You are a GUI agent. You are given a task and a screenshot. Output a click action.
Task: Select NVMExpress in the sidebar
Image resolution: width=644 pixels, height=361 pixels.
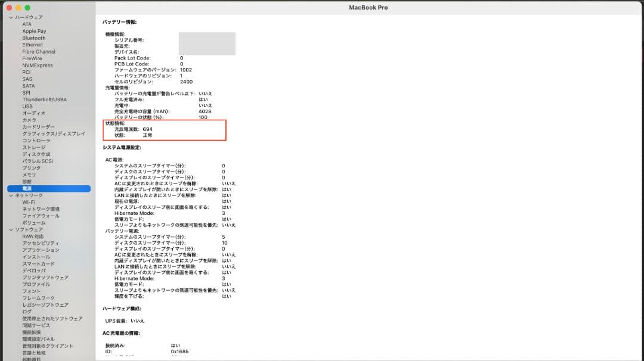tap(38, 65)
